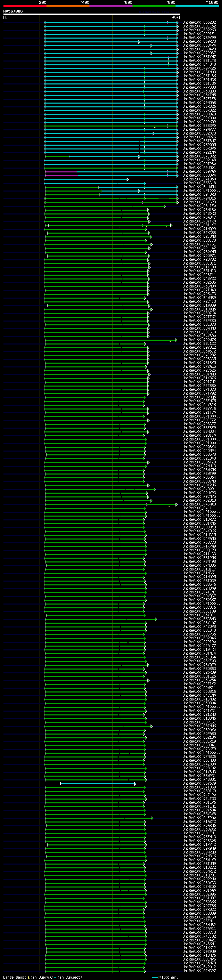The width and height of the screenshot is (222, 980).
Task: Click the green alignment bar for B8B3P0
Action: click(111, 126)
